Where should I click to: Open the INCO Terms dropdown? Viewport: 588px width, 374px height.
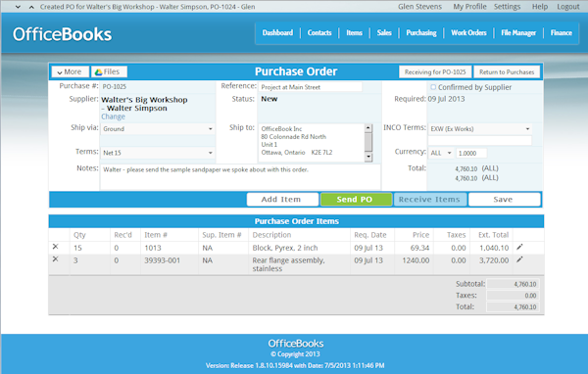479,129
